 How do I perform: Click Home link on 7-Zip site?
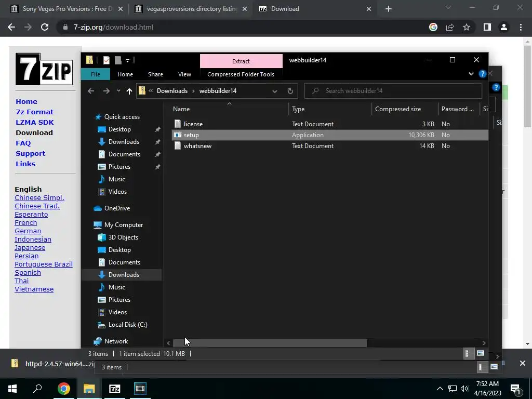click(26, 101)
